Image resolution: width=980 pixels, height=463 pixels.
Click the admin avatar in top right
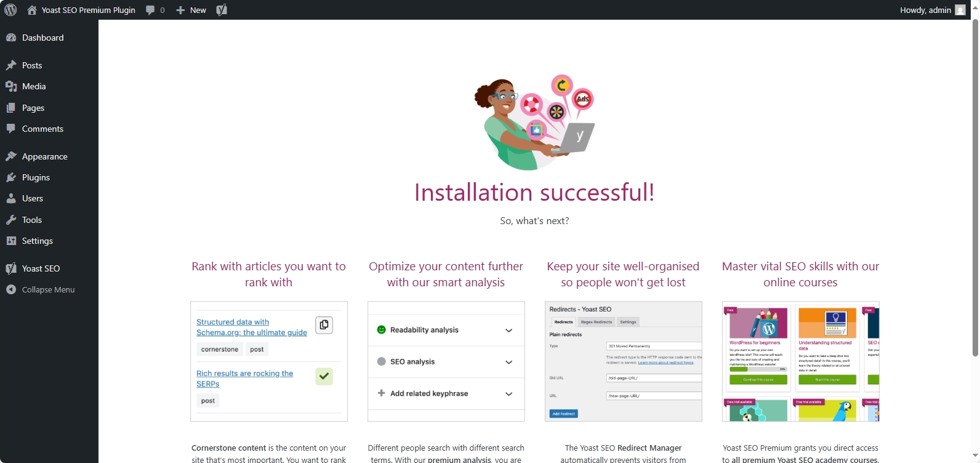(960, 10)
